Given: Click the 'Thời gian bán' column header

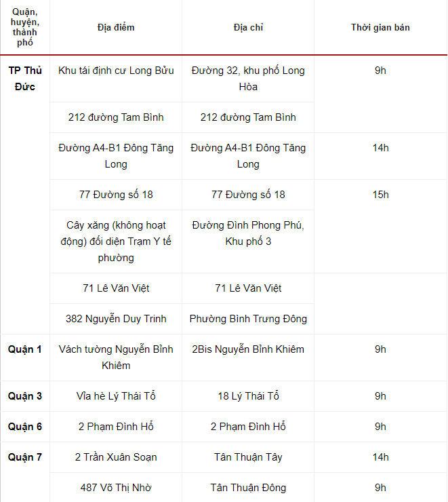Looking at the screenshot, I should 380,28.
